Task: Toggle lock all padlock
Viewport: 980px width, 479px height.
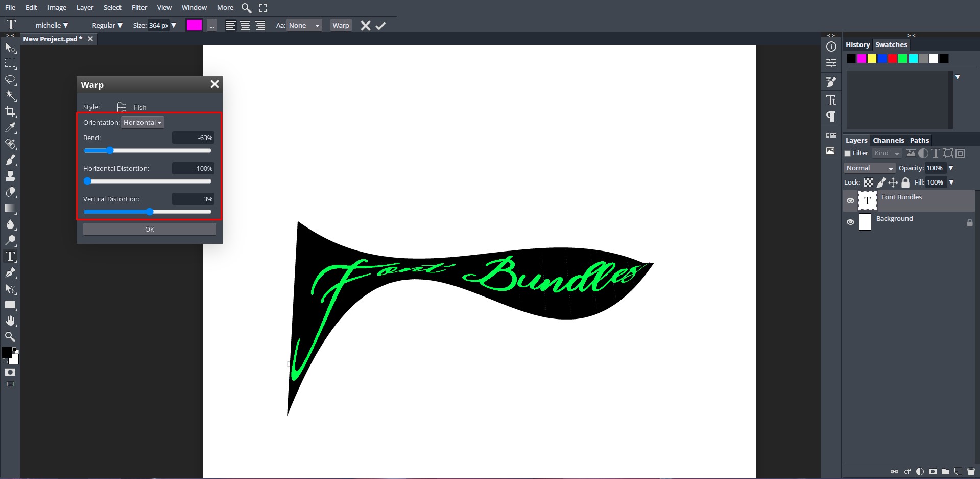Action: tap(905, 183)
